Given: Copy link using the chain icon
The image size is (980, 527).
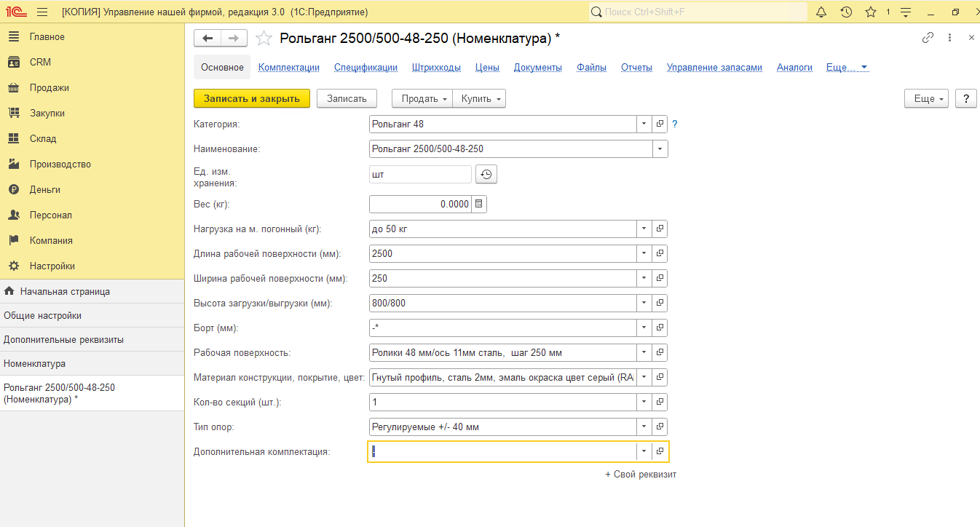Looking at the screenshot, I should (928, 38).
